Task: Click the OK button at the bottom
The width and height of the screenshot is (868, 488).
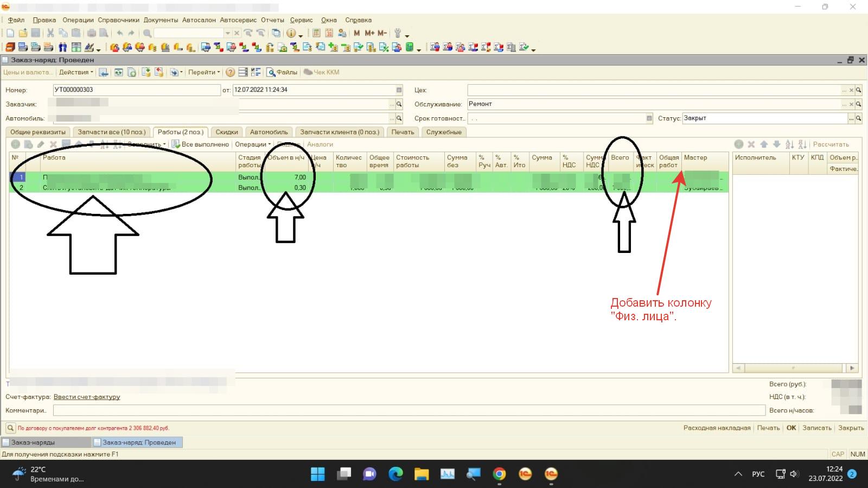Action: pos(791,428)
